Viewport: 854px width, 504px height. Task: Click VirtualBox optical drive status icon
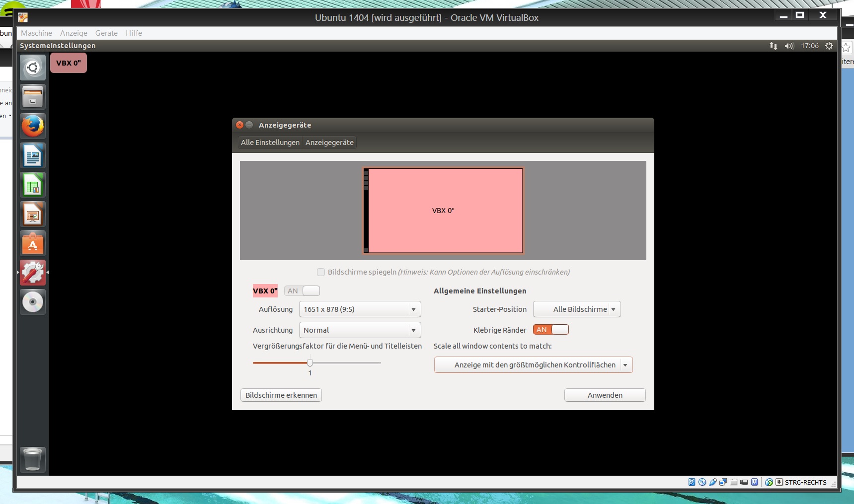tap(702, 482)
